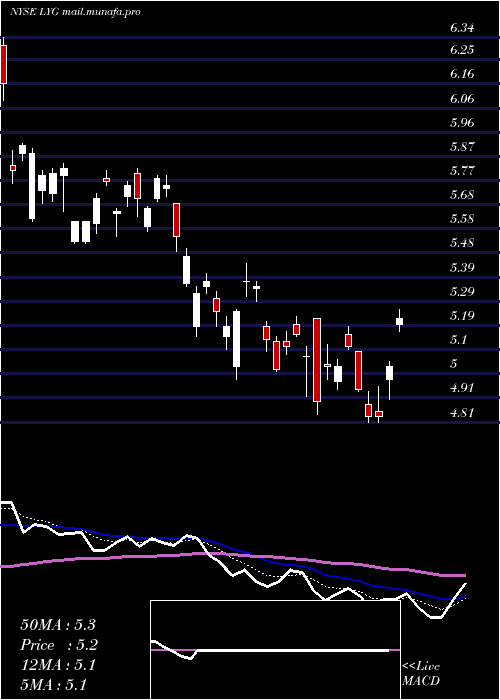
Task: Click the 5.48 price axis label
Action: tap(462, 243)
